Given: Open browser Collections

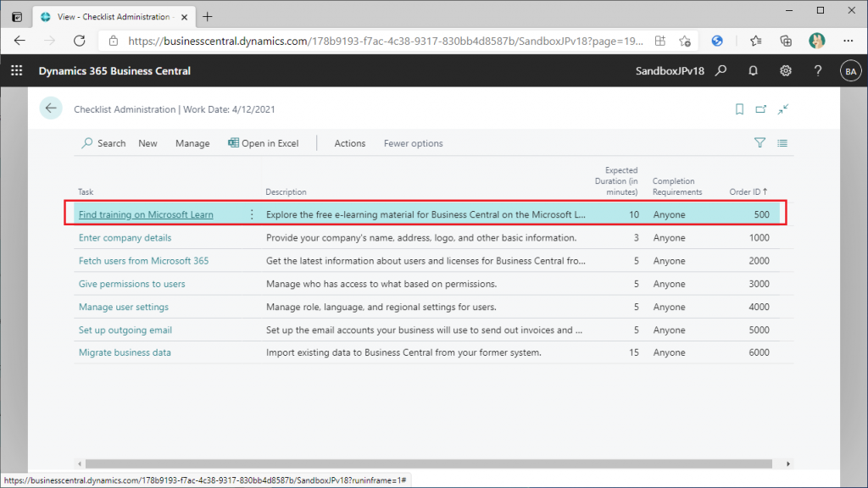Looking at the screenshot, I should 786,41.
